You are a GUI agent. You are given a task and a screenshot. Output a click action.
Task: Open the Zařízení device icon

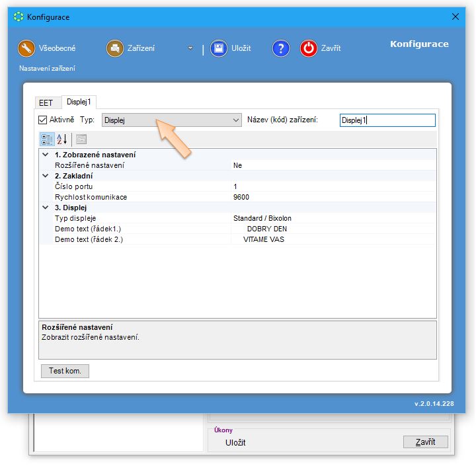coord(115,48)
